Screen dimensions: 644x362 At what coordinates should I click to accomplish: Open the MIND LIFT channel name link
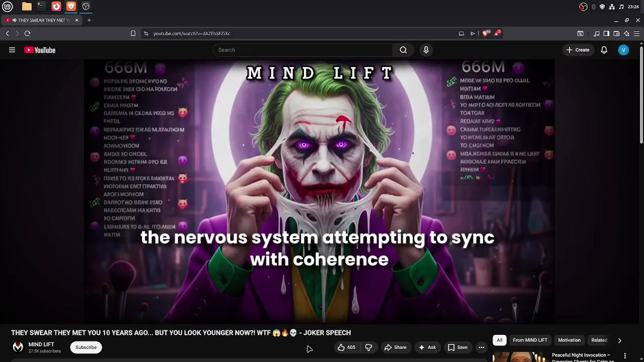(x=41, y=344)
